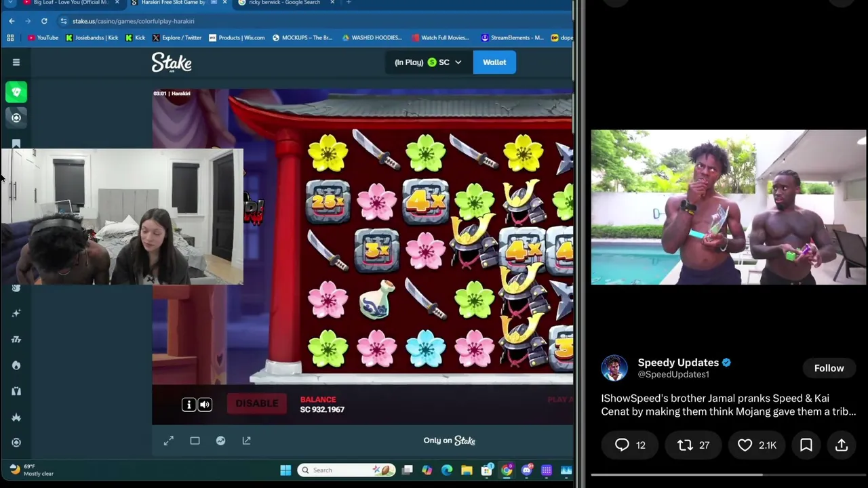The image size is (868, 488).
Task: Share the Speedy Updates post
Action: coord(842,445)
